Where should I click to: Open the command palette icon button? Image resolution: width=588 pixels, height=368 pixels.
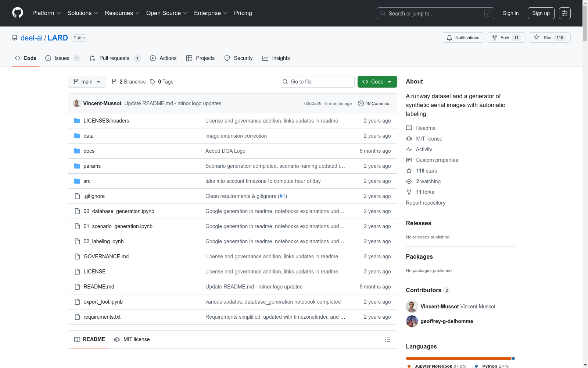(565, 13)
